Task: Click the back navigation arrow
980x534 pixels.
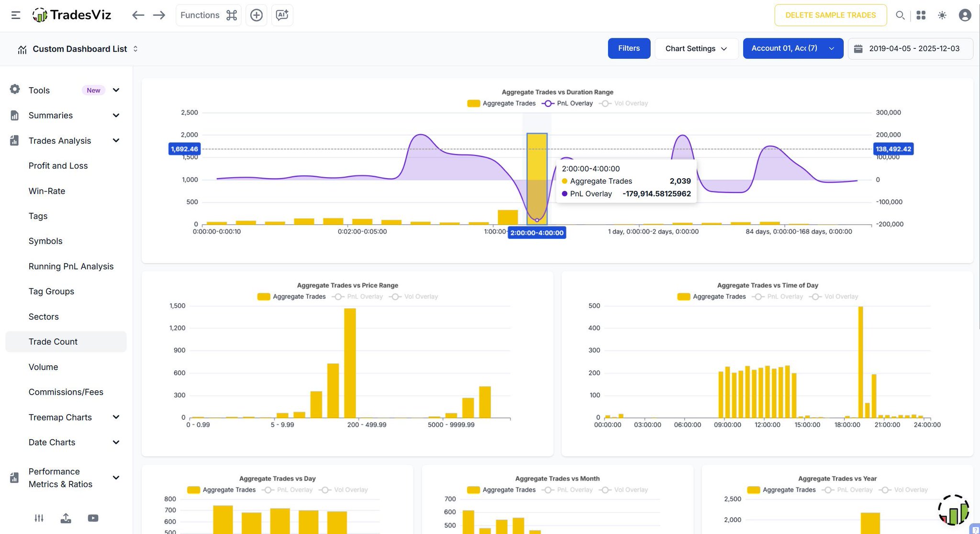Action: [x=138, y=15]
